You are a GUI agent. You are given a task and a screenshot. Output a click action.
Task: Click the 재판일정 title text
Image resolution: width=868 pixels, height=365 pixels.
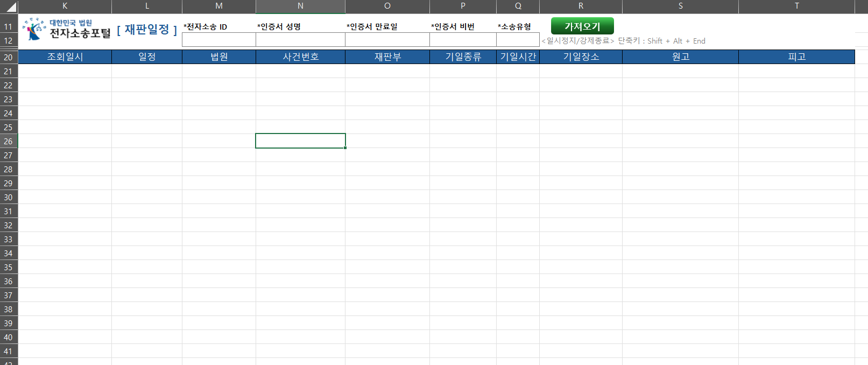click(147, 30)
